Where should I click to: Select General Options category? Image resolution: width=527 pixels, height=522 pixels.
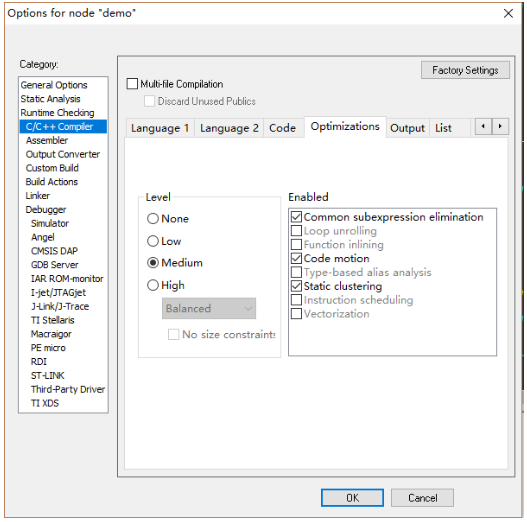pyautogui.click(x=54, y=85)
